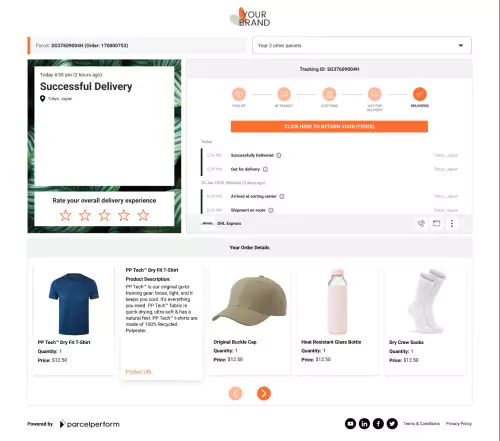
Task: Click the location pin beside Tokyo, Japan
Action: click(42, 99)
